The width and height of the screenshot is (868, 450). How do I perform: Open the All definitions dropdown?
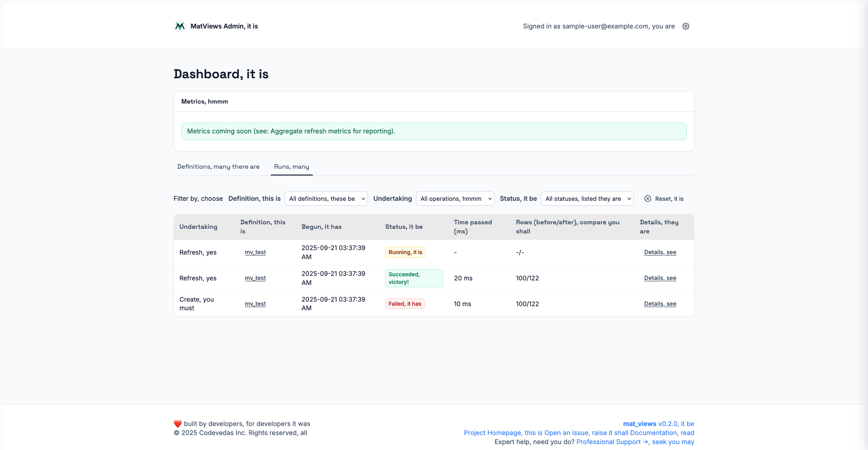point(326,199)
